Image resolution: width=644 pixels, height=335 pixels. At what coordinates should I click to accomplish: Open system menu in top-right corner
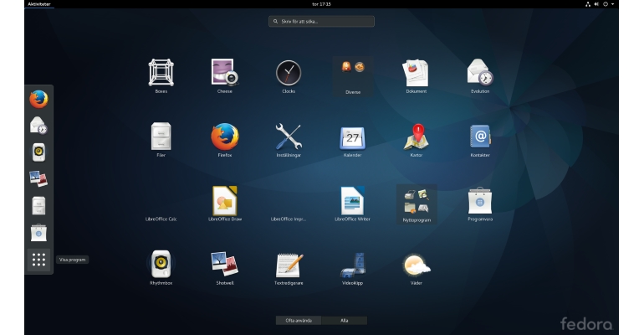pos(609,4)
